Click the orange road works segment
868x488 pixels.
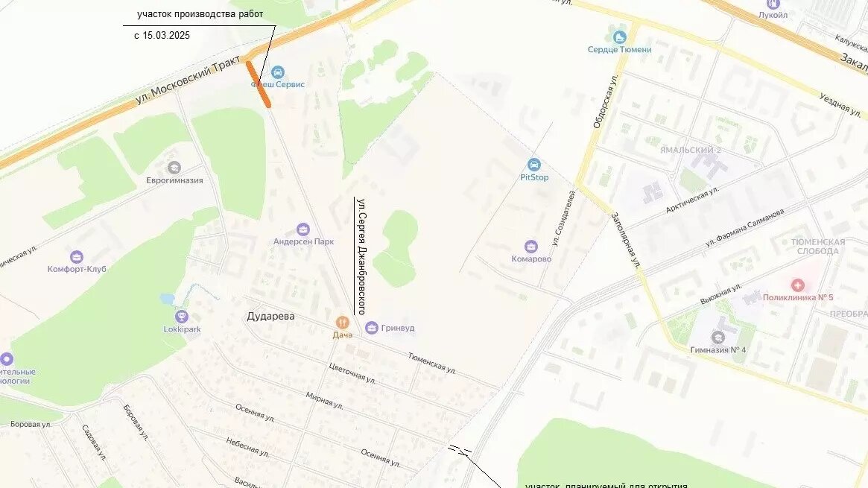click(259, 84)
